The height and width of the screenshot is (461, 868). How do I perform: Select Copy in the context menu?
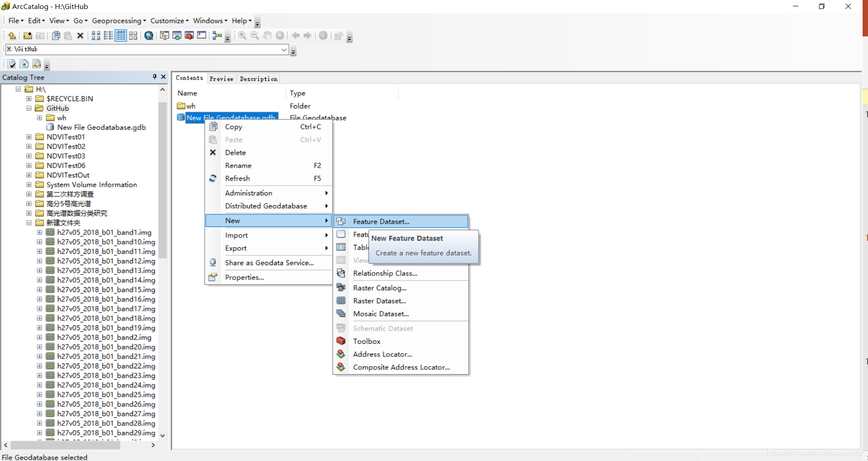pyautogui.click(x=269, y=127)
